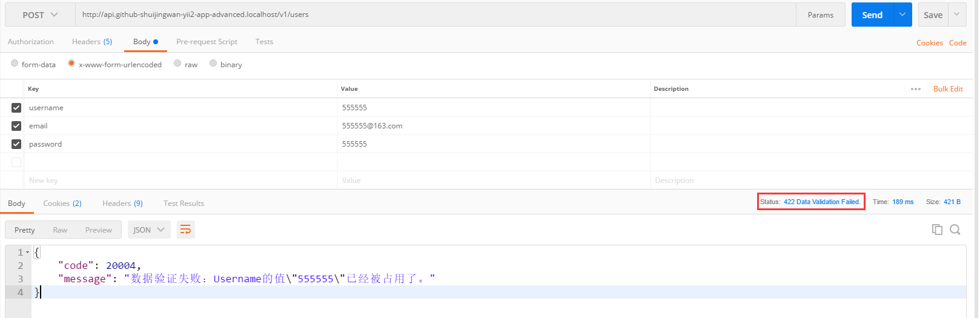The width and height of the screenshot is (980, 318).
Task: Edit the username value 555555
Action: pyautogui.click(x=494, y=108)
